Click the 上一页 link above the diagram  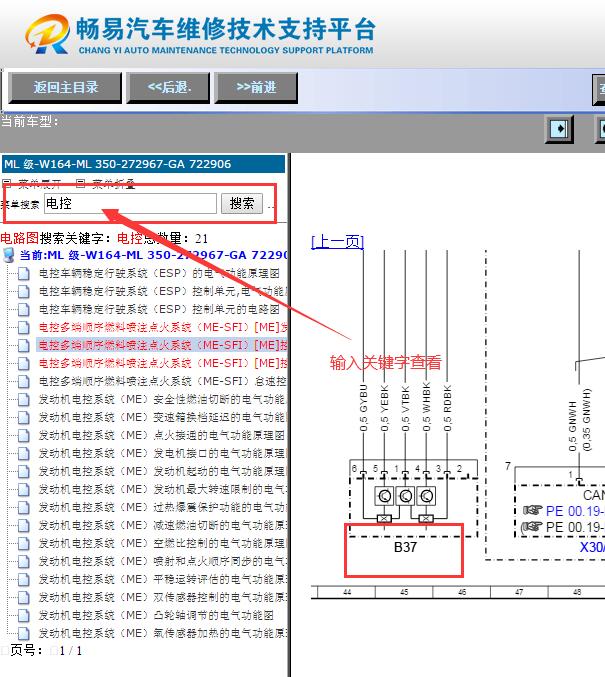(x=337, y=241)
